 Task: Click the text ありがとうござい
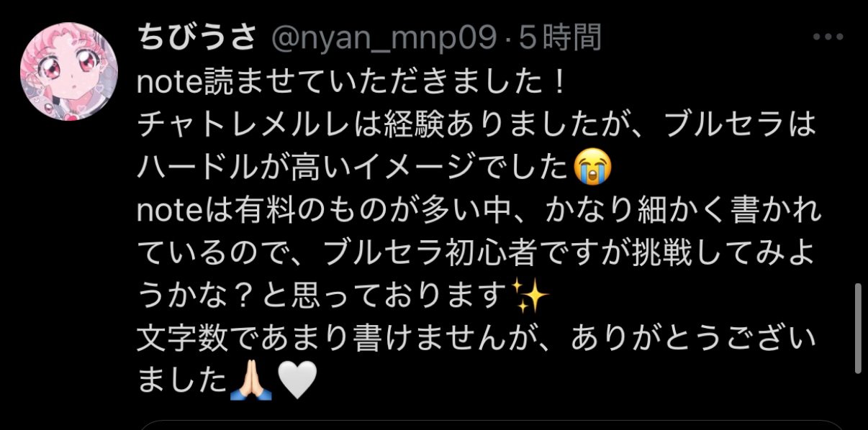[x=695, y=339]
